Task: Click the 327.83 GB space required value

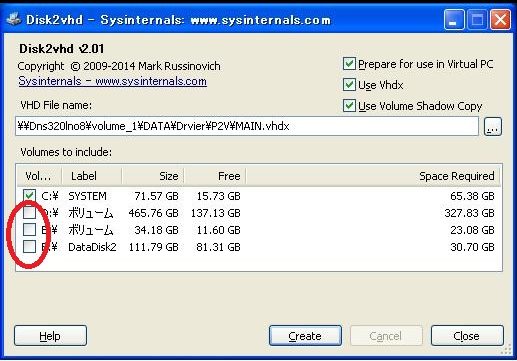Action: tap(470, 213)
